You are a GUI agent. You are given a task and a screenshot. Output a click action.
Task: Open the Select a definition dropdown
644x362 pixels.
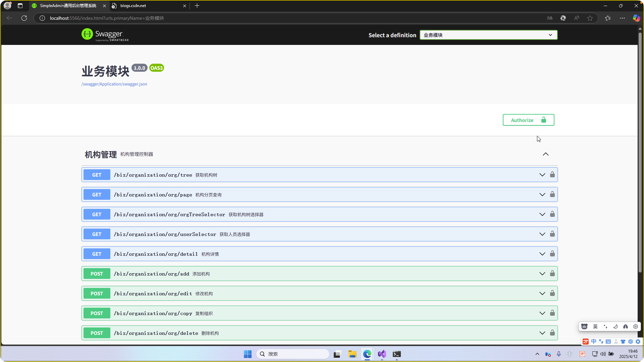[x=488, y=35]
